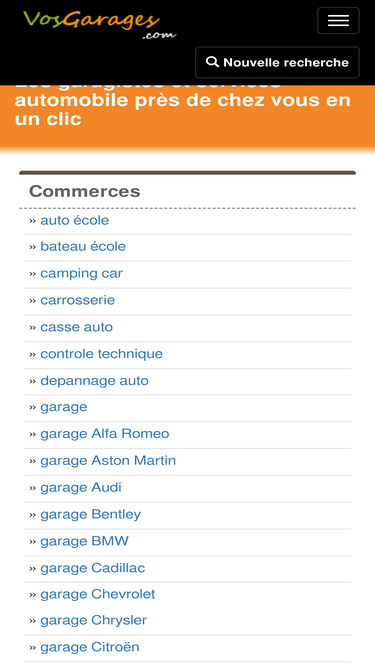This screenshot has height=667, width=375.
Task: Open garage BMW listings
Action: [x=84, y=541]
